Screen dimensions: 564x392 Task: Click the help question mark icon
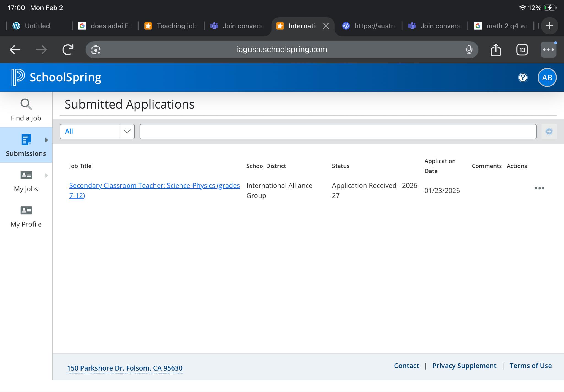[x=523, y=78]
